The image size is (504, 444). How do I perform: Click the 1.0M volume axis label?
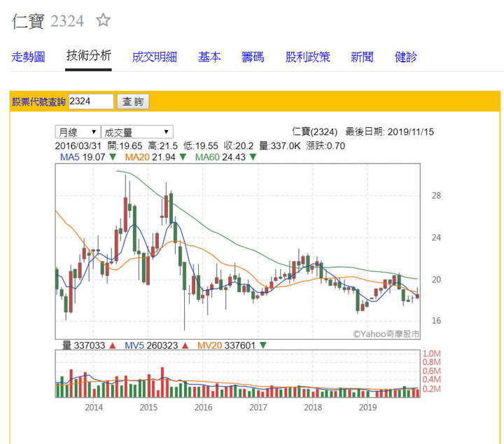click(x=431, y=354)
